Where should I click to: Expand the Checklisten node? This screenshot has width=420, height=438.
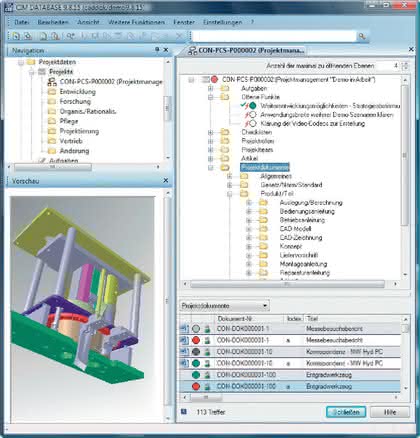tap(210, 132)
